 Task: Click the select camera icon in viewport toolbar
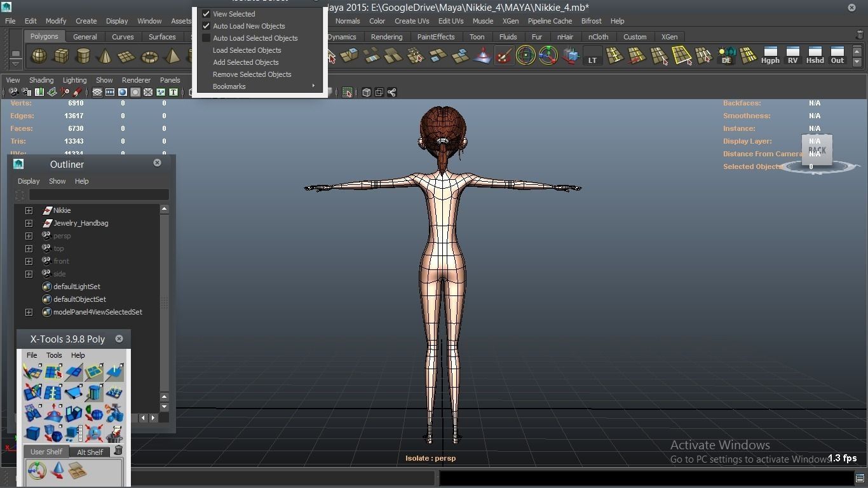(x=13, y=92)
